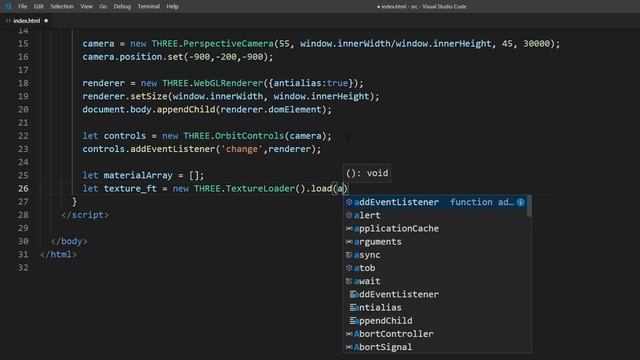
Task: Click the suggestion list scrollbar
Action: tap(529, 206)
